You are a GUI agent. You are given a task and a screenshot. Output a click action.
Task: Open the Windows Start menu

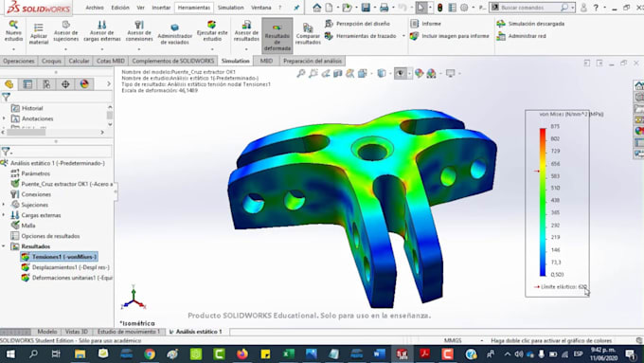pyautogui.click(x=9, y=354)
